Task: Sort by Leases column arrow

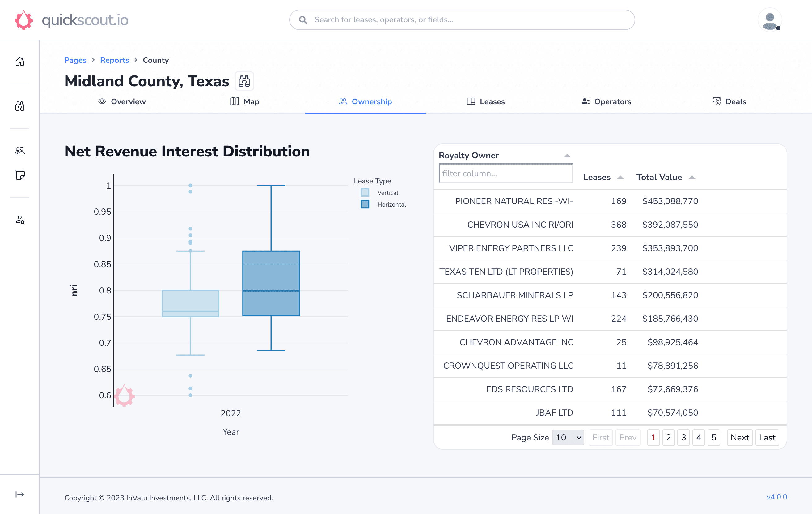Action: (620, 177)
